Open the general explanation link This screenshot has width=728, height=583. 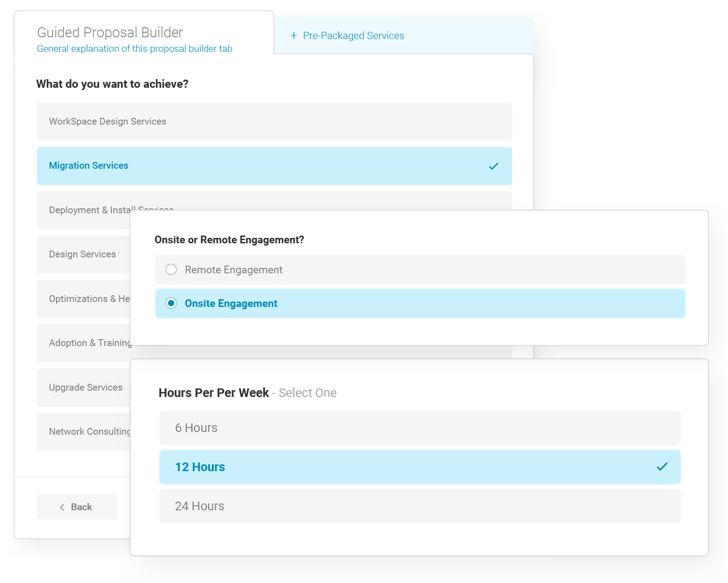[x=134, y=49]
